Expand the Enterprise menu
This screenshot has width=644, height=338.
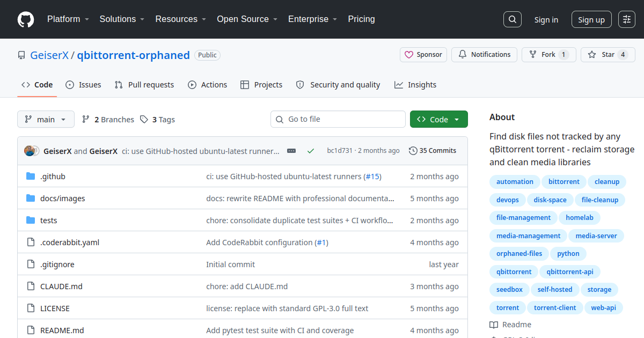pyautogui.click(x=312, y=19)
